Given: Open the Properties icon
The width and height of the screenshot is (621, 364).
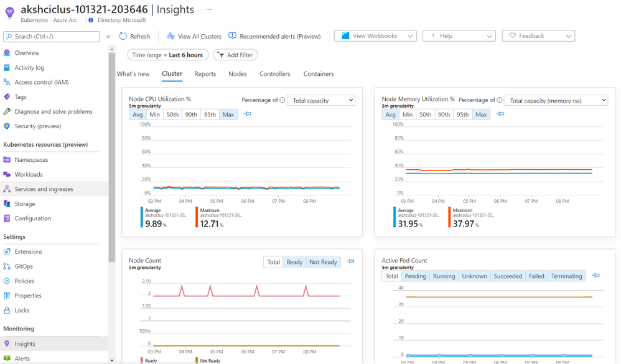Looking at the screenshot, I should pyautogui.click(x=7, y=296).
